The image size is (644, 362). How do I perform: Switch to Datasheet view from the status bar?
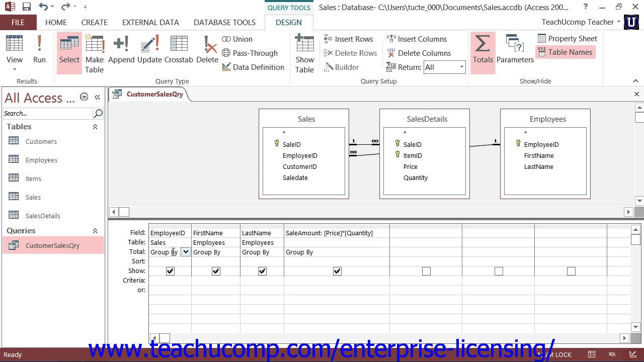(x=592, y=354)
